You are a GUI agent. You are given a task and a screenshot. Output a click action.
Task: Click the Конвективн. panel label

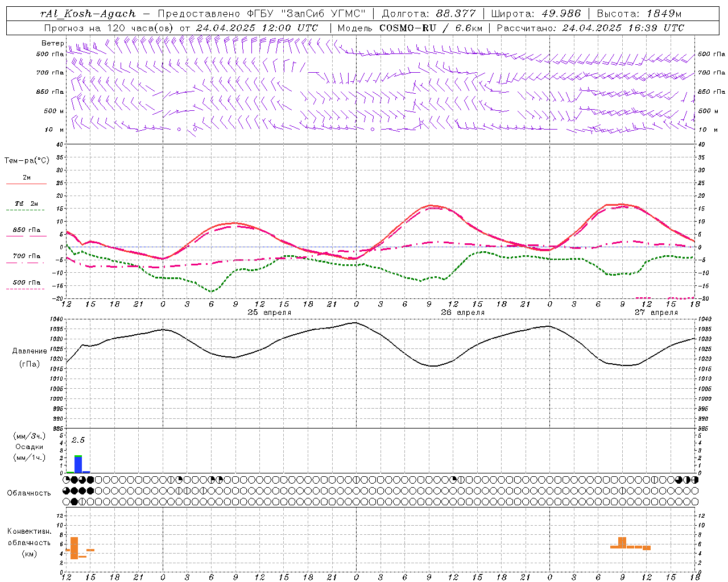click(29, 531)
